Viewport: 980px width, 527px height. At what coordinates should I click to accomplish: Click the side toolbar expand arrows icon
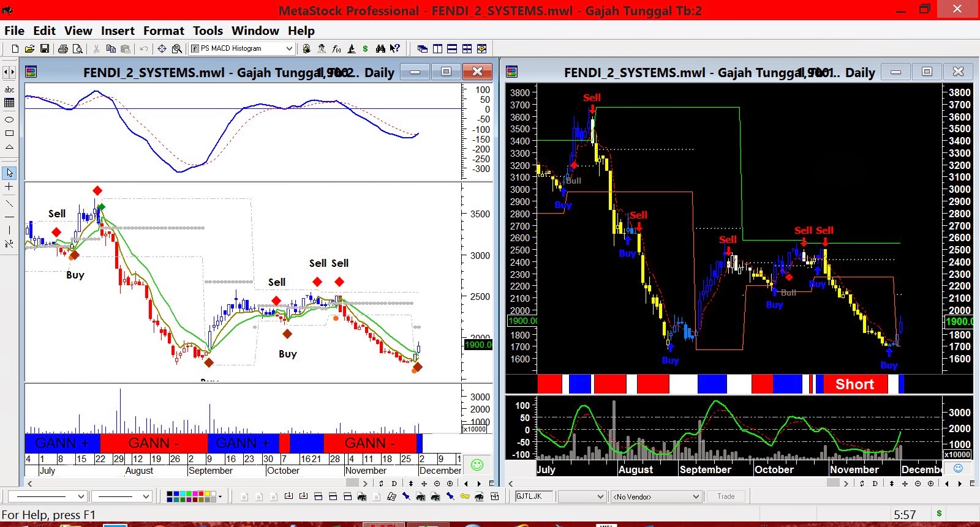tap(9, 72)
